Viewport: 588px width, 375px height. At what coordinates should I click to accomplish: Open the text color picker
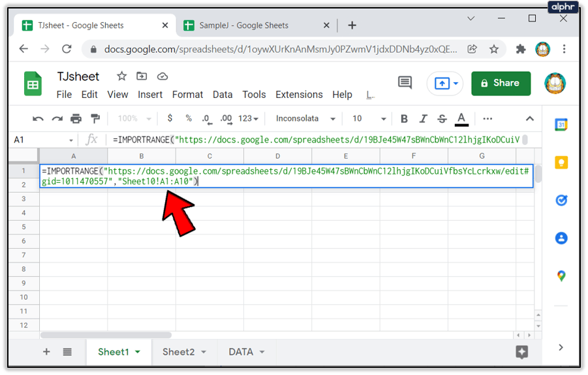461,120
